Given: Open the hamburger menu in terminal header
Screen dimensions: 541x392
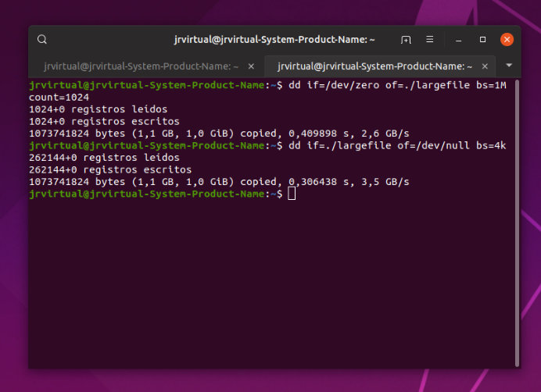Looking at the screenshot, I should tap(429, 39).
